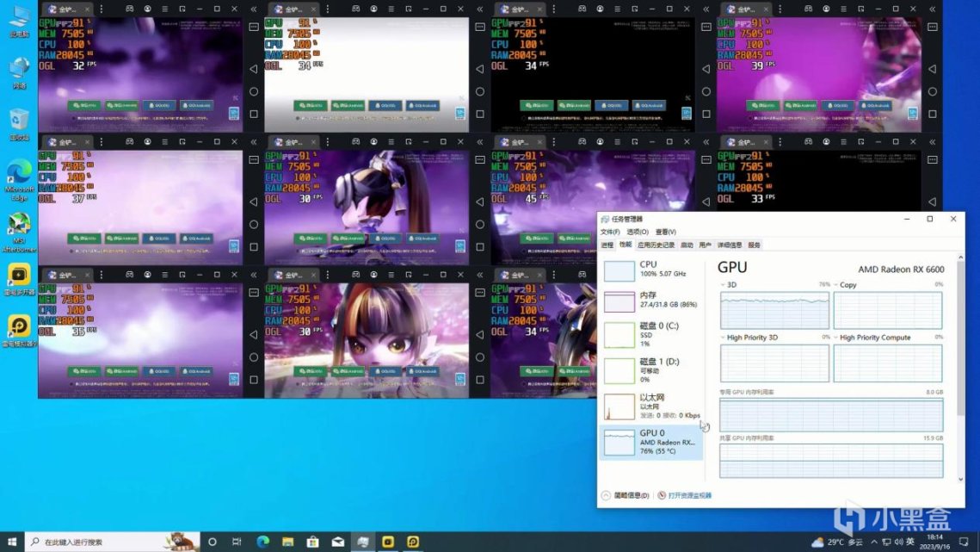Switch to the 启动 tab
This screenshot has width=980, height=552.
tap(687, 245)
